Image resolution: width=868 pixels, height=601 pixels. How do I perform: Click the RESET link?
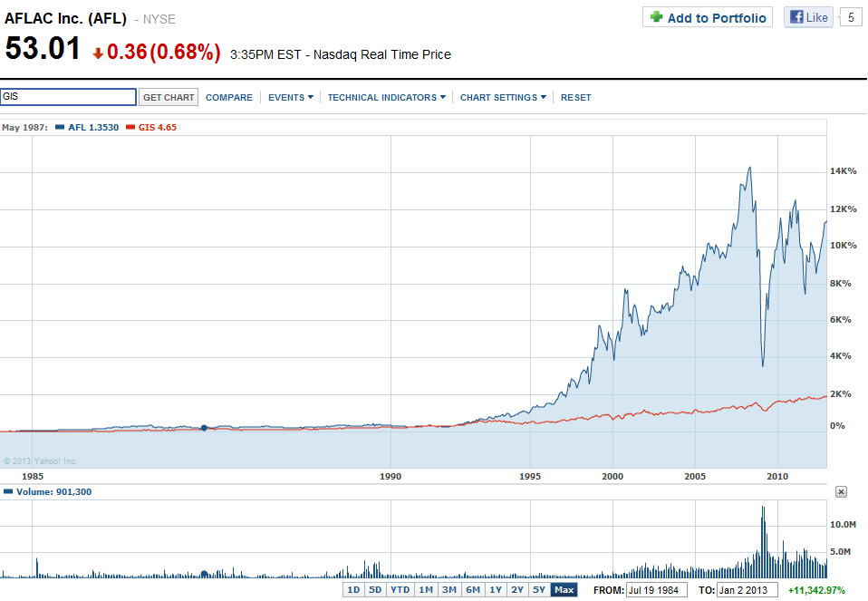pos(575,98)
